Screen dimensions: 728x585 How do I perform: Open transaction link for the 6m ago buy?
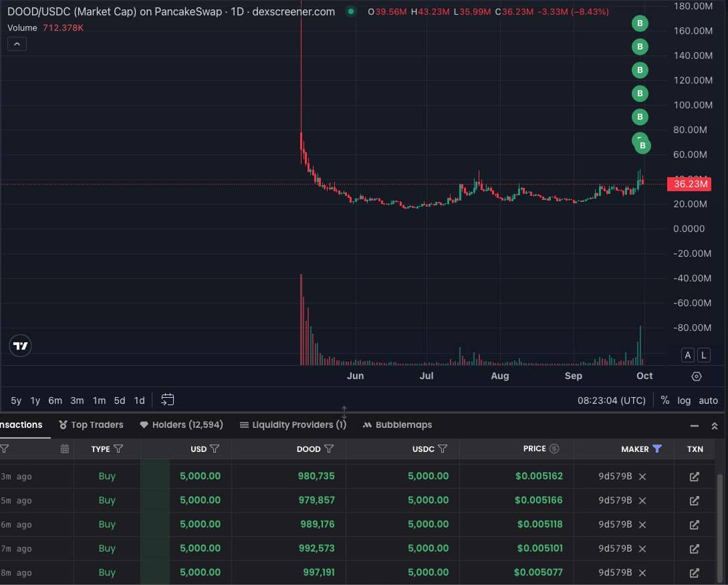pos(694,525)
